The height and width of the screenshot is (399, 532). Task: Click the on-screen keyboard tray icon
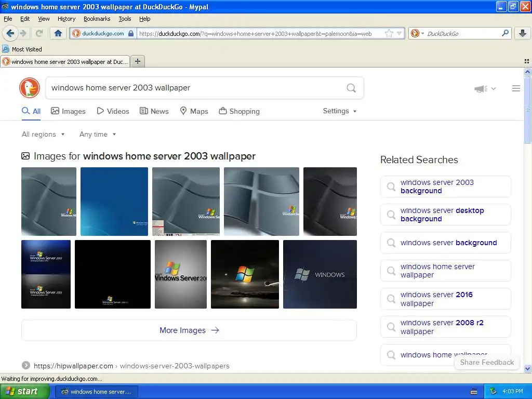pos(474,392)
